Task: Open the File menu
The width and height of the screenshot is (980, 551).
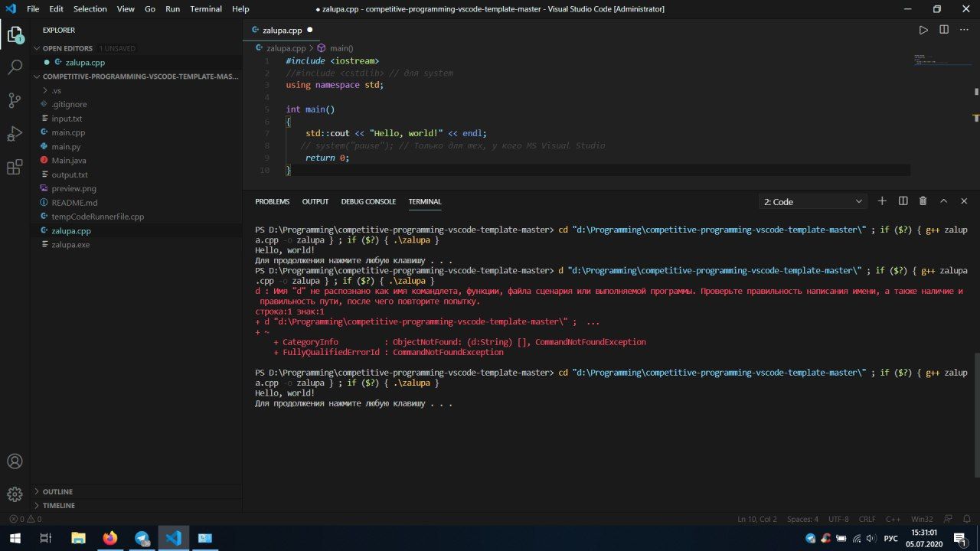Action: point(33,9)
